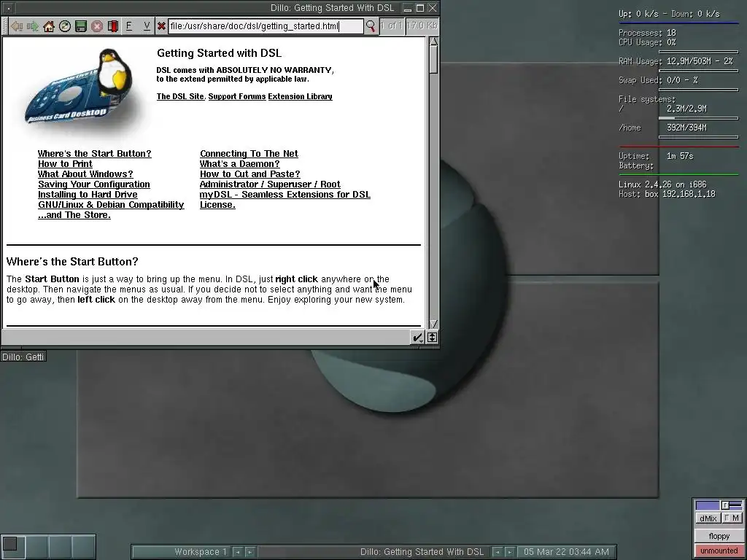Click RAM Usage readout on desktop monitor

click(675, 61)
